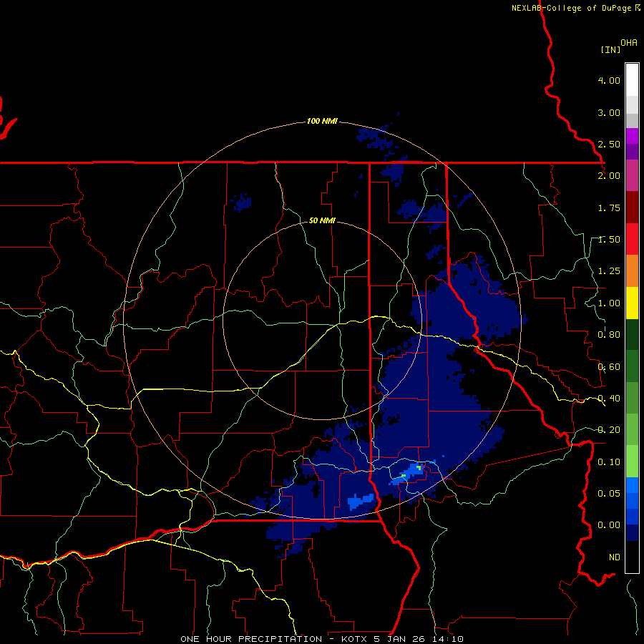
Task: Select the 0.60 scale value
Action: pos(609,367)
